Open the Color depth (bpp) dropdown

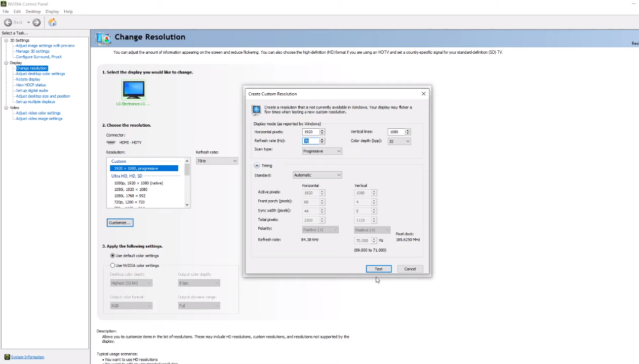399,141
